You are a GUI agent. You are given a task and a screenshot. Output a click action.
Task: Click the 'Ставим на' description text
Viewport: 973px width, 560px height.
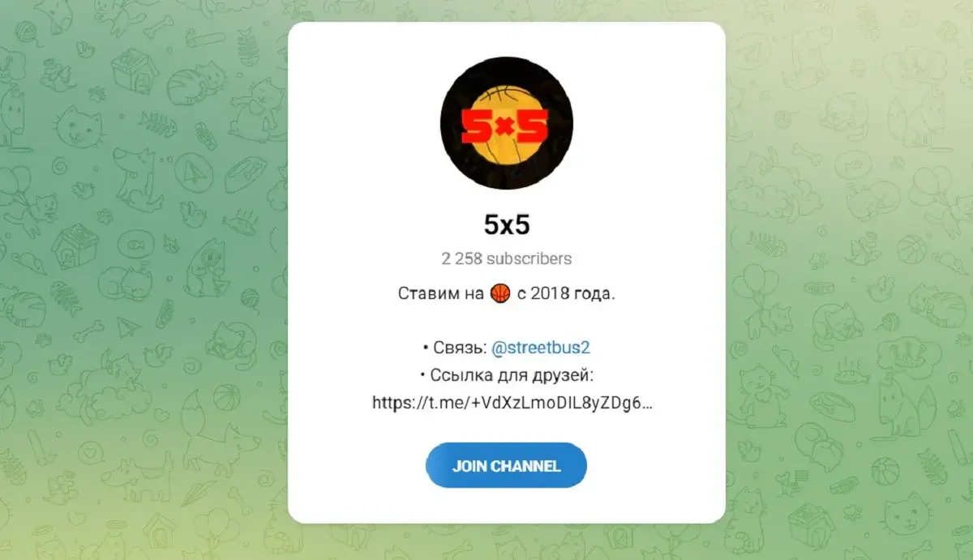click(441, 293)
